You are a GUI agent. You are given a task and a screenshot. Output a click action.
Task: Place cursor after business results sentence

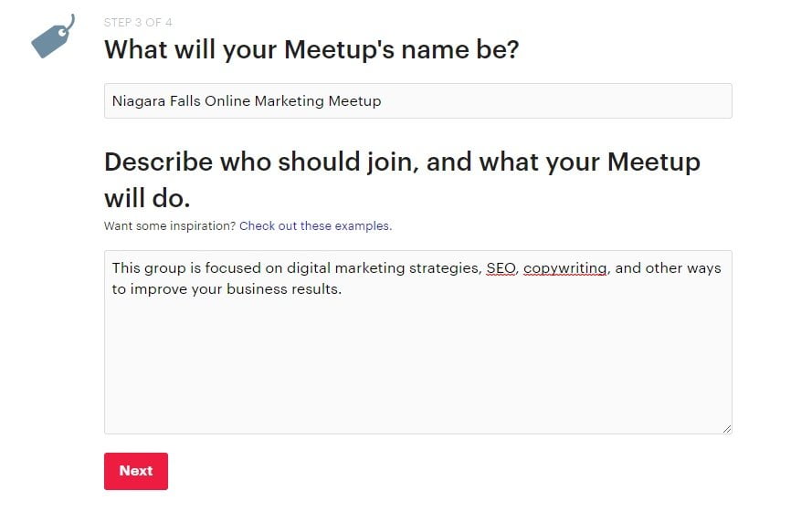pyautogui.click(x=343, y=289)
